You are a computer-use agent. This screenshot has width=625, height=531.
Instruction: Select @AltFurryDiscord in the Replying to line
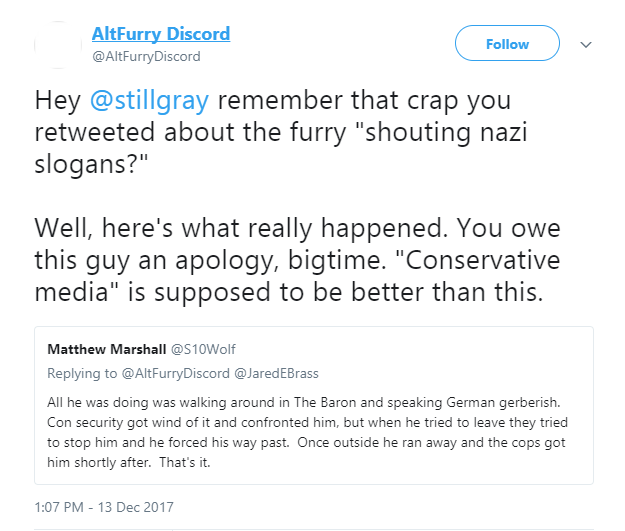pos(175,374)
